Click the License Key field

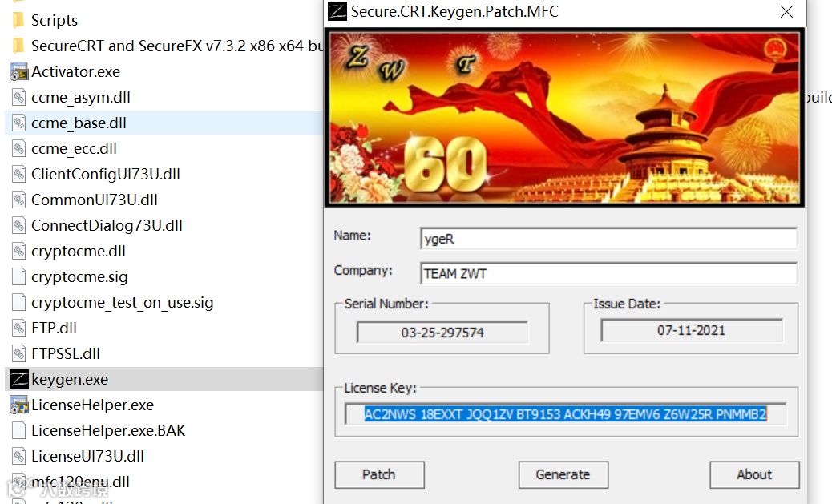[566, 413]
